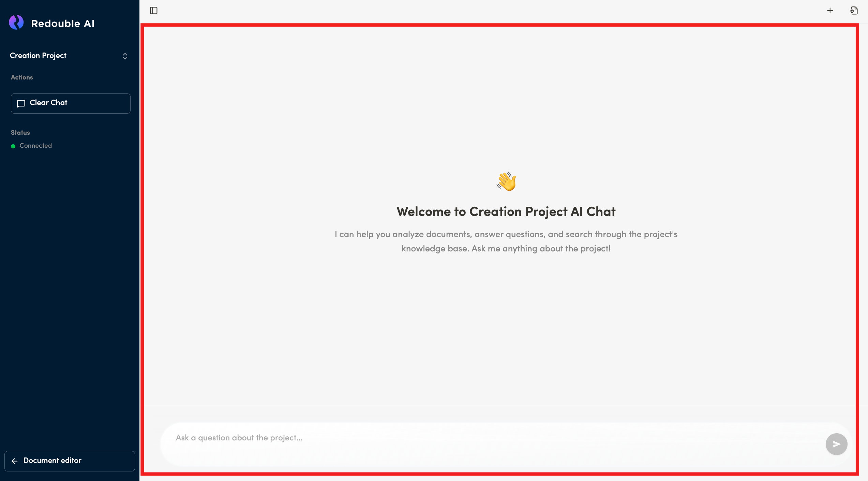Click the plus new chat icon
This screenshot has width=868, height=481.
pos(830,11)
